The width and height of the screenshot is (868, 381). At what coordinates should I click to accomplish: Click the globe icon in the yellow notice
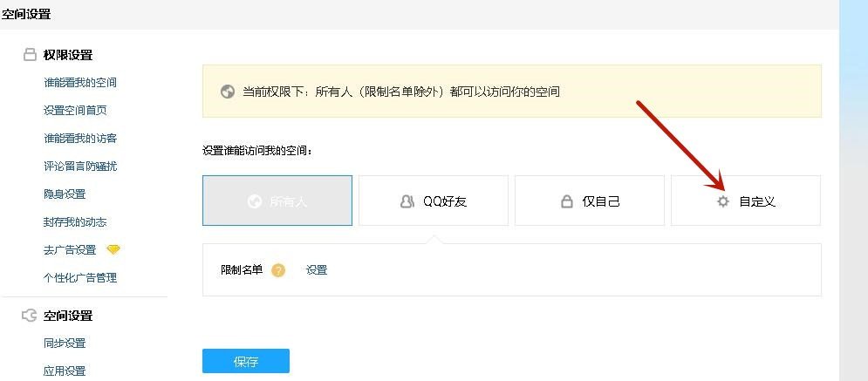click(228, 92)
